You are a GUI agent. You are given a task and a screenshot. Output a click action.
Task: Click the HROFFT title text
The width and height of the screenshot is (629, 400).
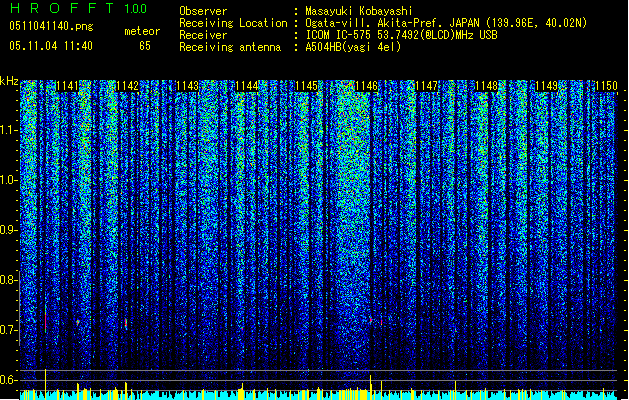tap(62, 8)
